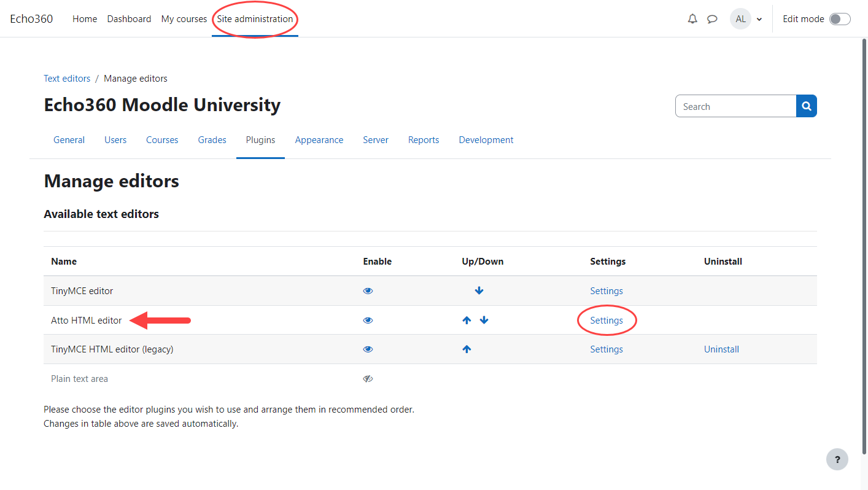Click the Name column header
The width and height of the screenshot is (868, 490).
coord(64,262)
